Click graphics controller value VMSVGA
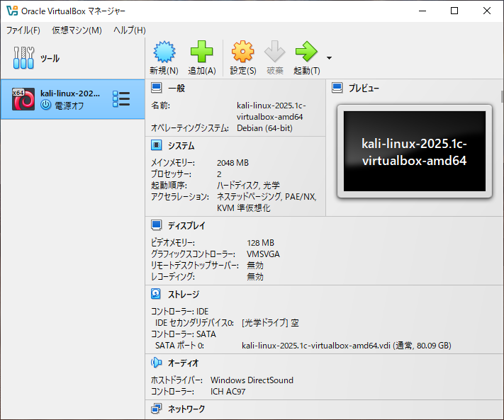Screen dimensions: 504x420 pyautogui.click(x=263, y=254)
